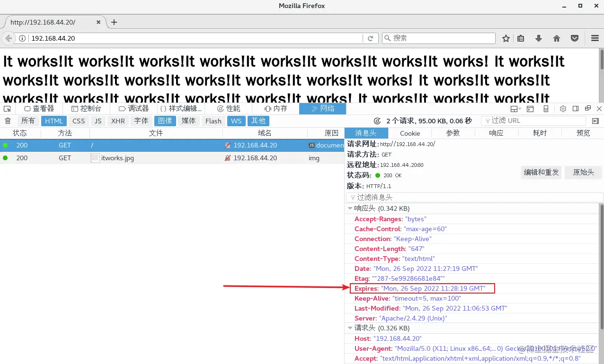
Task: Go back with the browser back arrow
Action: pyautogui.click(x=9, y=38)
